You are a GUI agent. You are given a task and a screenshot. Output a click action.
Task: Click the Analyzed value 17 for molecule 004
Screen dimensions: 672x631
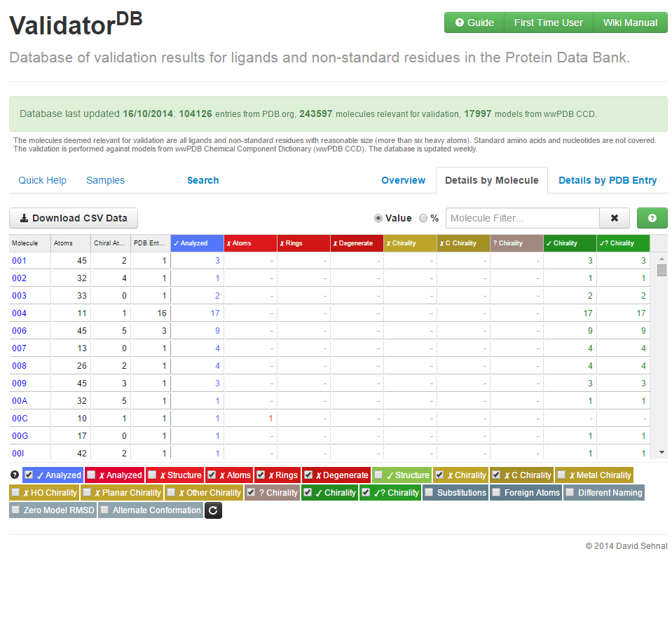[x=215, y=313]
